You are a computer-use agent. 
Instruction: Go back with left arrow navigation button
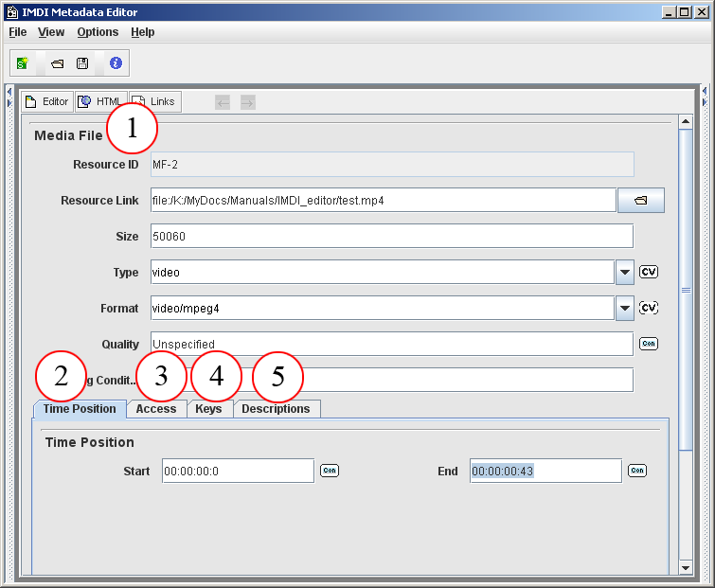point(223,102)
